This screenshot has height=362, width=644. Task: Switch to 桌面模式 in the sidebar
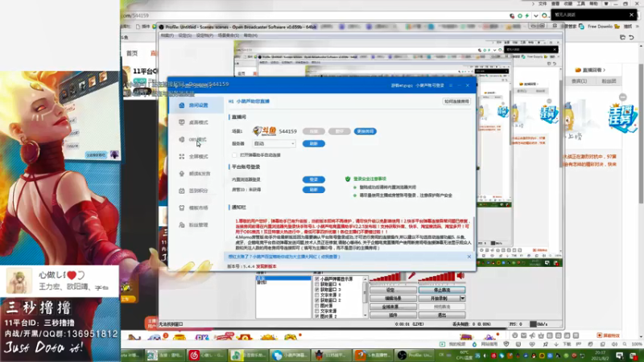196,122
